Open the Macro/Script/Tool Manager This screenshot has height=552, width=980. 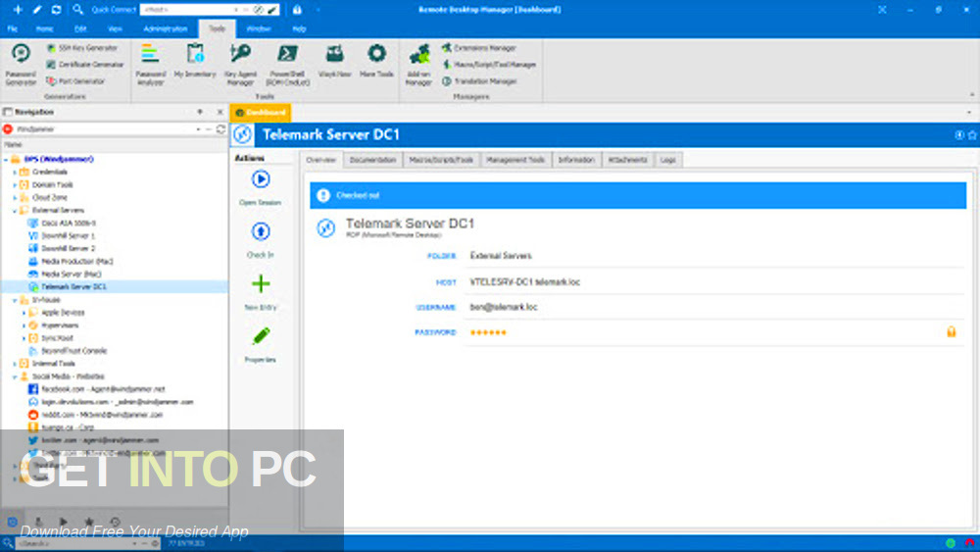point(489,65)
